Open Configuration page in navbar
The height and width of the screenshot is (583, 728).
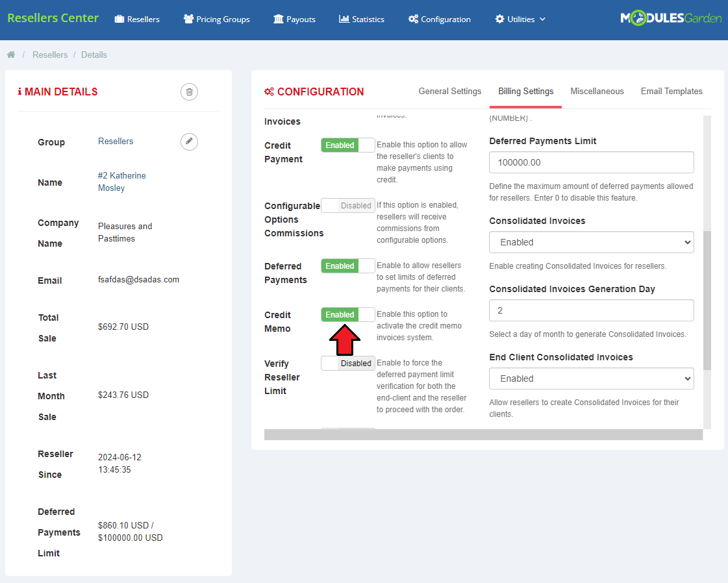pos(439,19)
